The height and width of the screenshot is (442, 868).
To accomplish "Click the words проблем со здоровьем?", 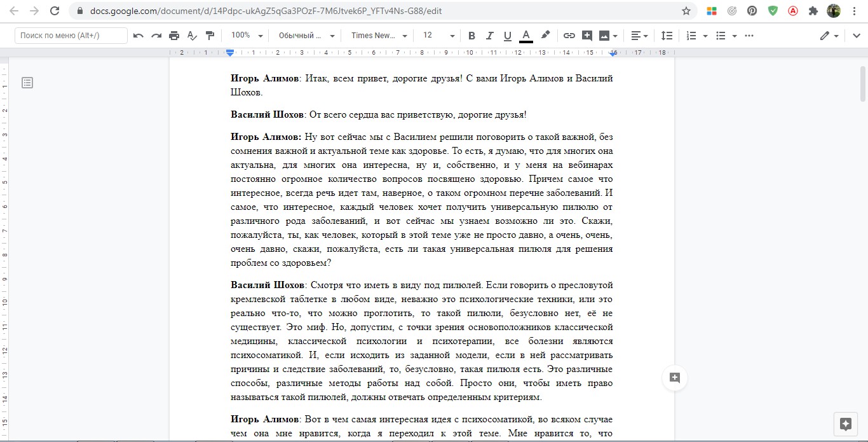I will (x=281, y=263).
